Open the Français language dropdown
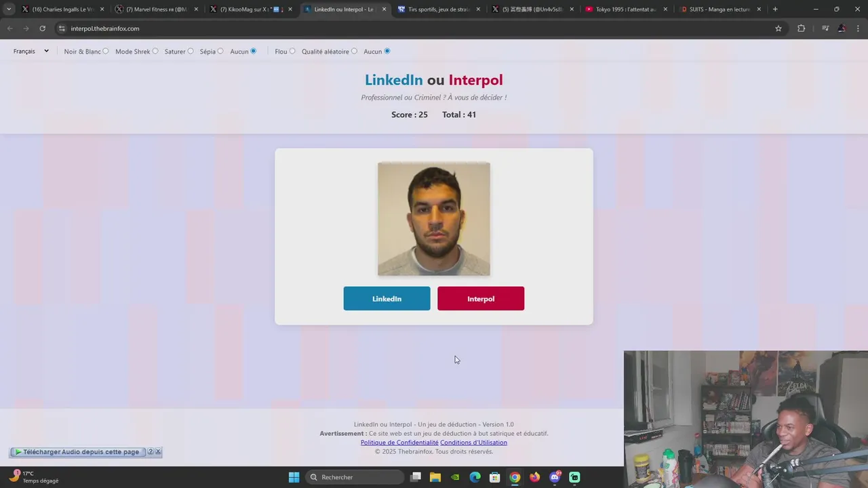Viewport: 868px width, 488px height. pos(31,52)
